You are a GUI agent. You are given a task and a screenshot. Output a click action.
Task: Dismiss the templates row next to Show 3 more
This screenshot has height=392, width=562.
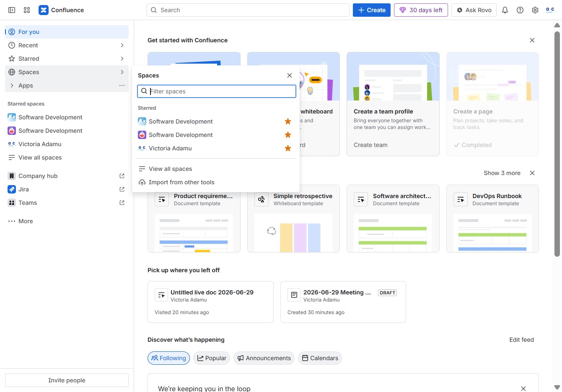(x=532, y=173)
